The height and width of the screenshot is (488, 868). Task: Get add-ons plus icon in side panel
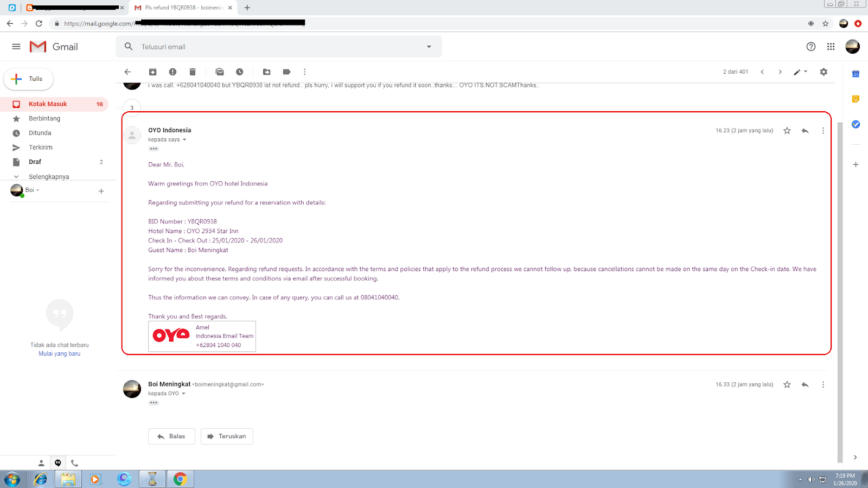click(x=856, y=164)
